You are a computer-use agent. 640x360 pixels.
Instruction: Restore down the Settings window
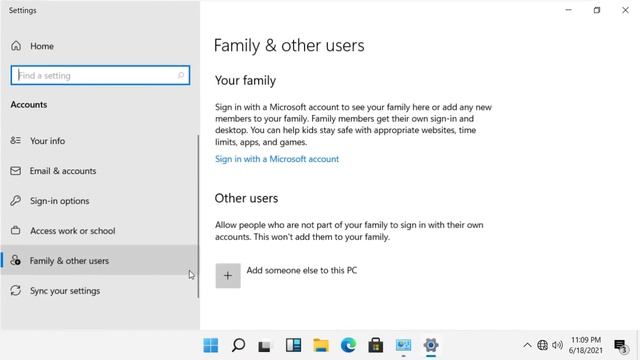point(597,10)
